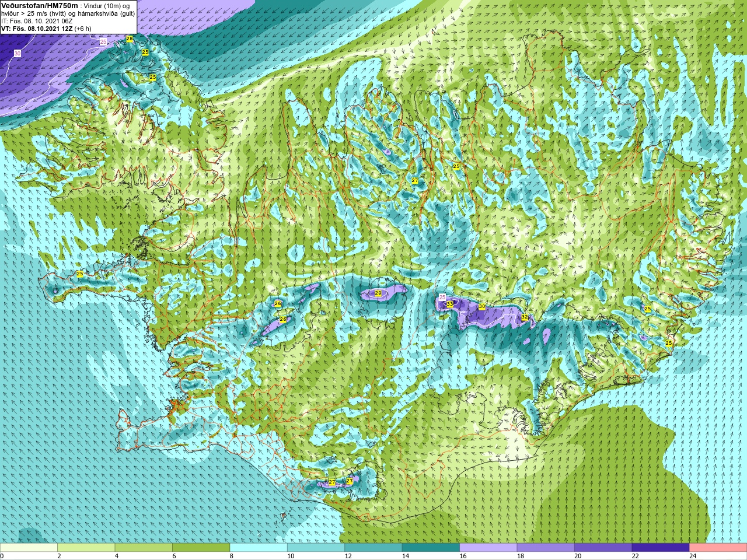Click the 0–2 m/s pale yellow legend swatch
747x560 pixels.
(x=29, y=548)
